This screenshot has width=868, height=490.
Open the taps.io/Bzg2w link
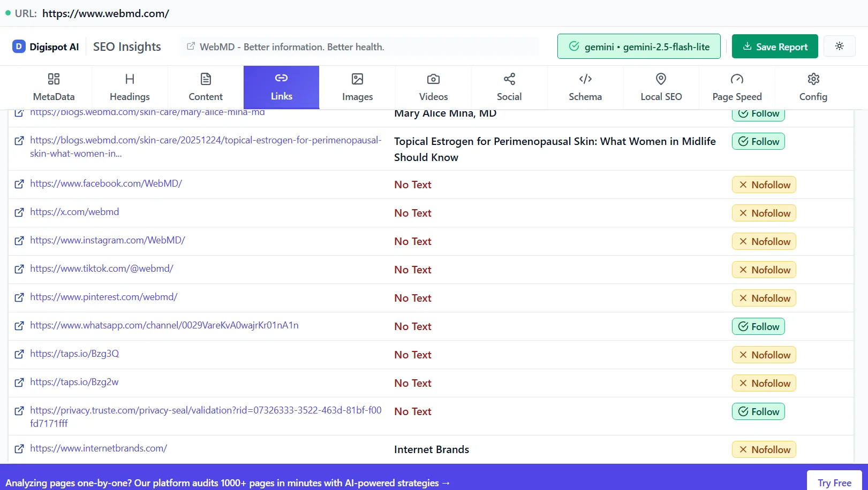click(x=74, y=382)
